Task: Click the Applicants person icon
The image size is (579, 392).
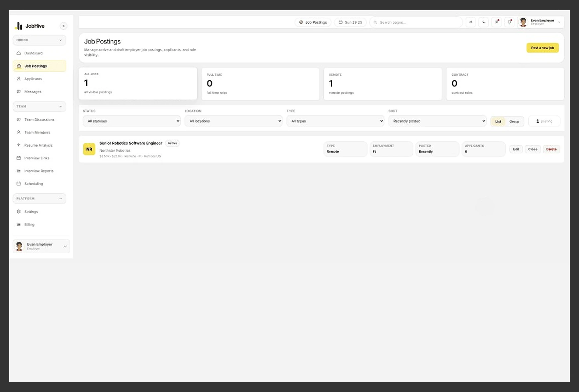Action: (x=19, y=79)
